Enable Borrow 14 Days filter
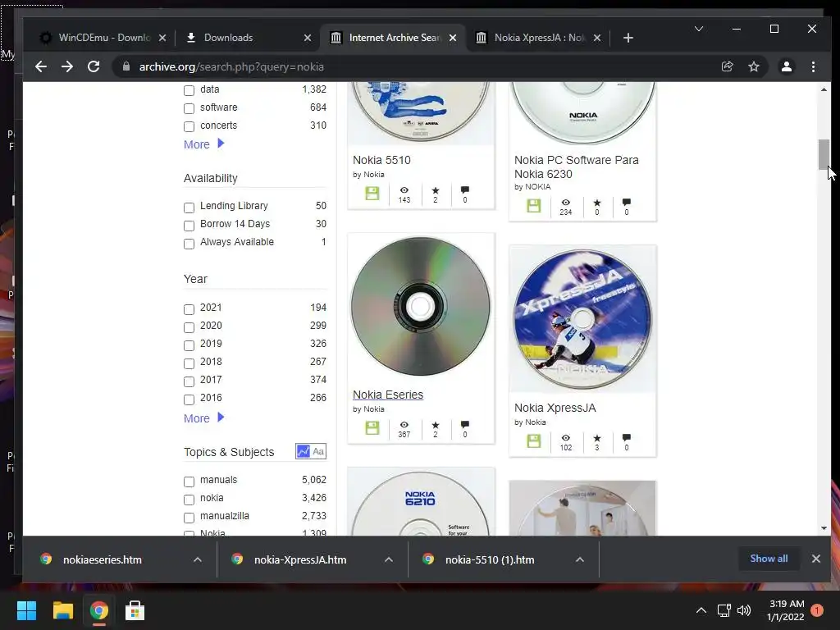840x630 pixels. tap(189, 226)
